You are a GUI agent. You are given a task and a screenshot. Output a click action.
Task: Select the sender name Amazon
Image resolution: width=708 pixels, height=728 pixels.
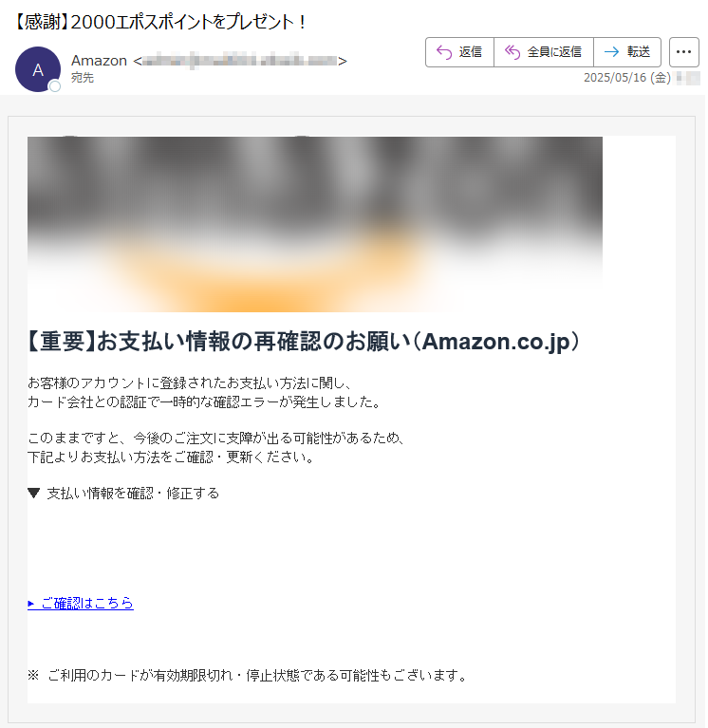coord(99,61)
